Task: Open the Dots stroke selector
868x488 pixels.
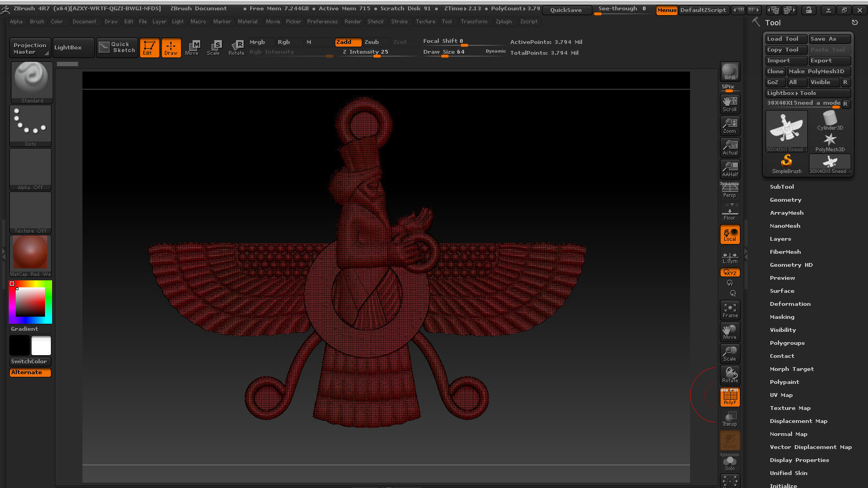Action: [x=30, y=126]
